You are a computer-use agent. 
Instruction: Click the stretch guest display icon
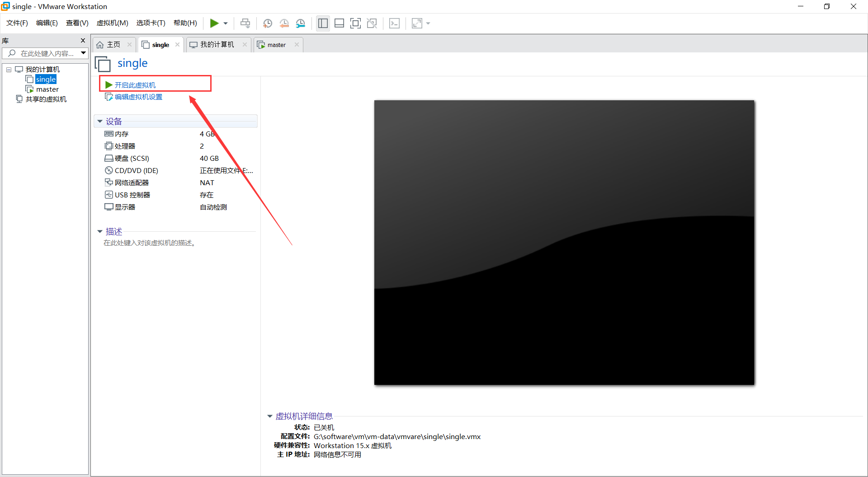[417, 23]
